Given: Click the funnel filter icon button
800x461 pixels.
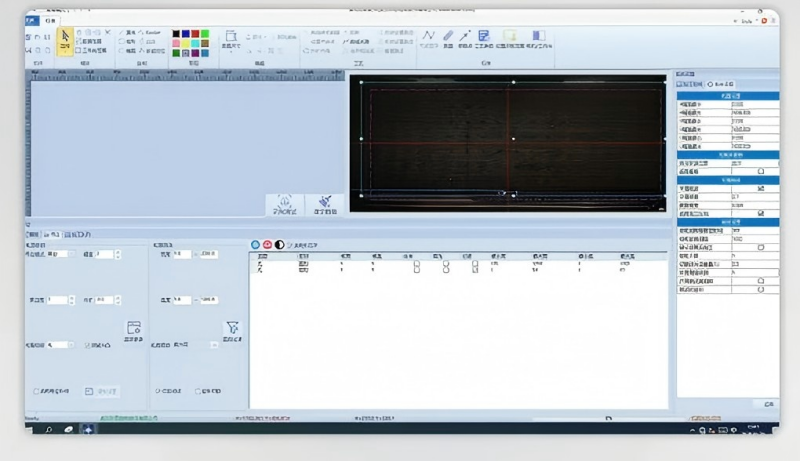Looking at the screenshot, I should tap(232, 328).
